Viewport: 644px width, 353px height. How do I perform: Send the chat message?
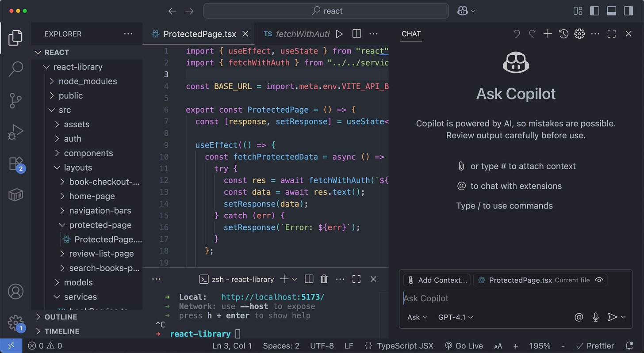(x=612, y=317)
